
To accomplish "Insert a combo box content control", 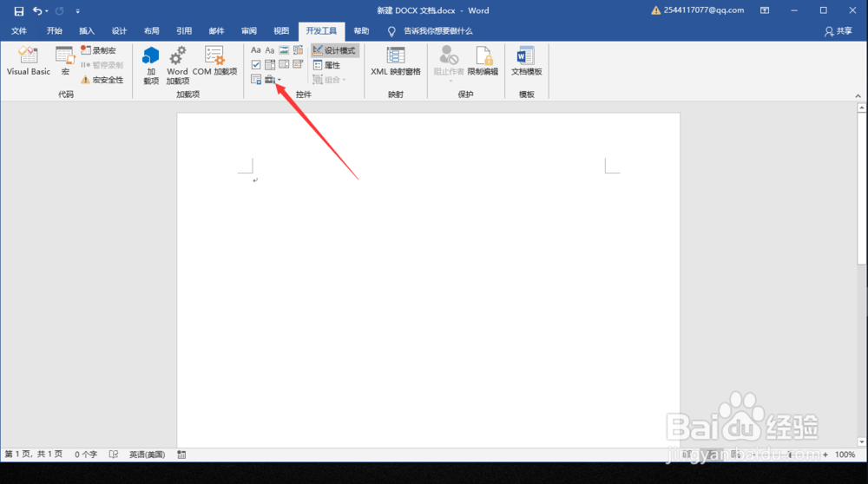I will (270, 65).
